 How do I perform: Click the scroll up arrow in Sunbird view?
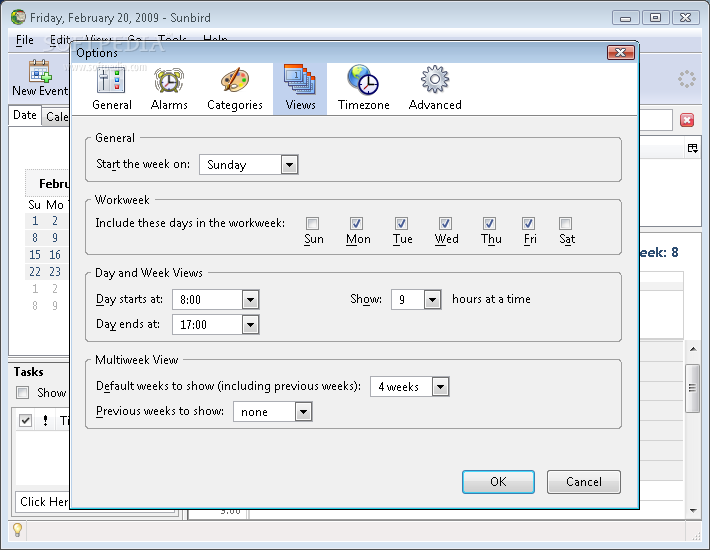(693, 349)
